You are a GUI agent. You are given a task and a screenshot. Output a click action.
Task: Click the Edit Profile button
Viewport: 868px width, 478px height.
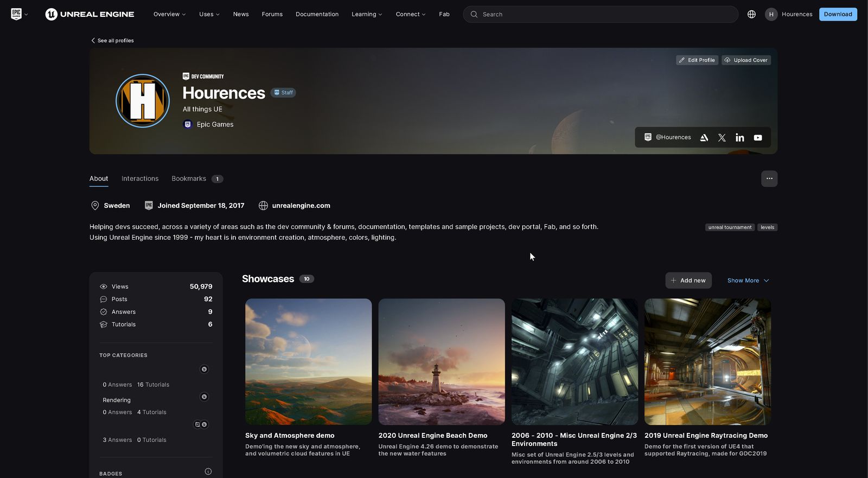tap(697, 60)
